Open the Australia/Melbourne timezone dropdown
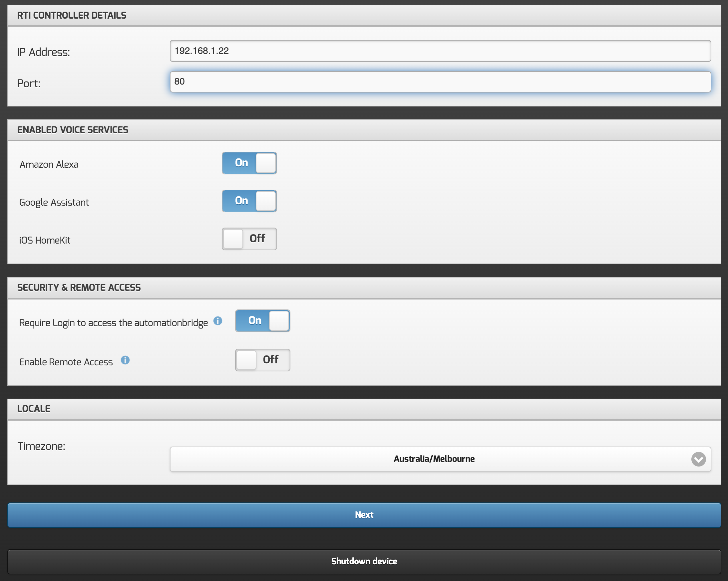728x581 pixels. 434,459
